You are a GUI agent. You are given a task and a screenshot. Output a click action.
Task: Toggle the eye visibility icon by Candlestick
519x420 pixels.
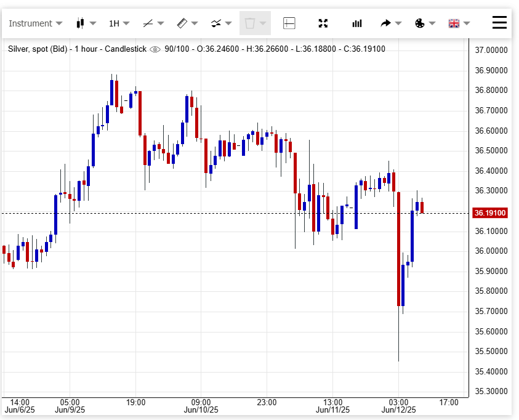pos(155,49)
